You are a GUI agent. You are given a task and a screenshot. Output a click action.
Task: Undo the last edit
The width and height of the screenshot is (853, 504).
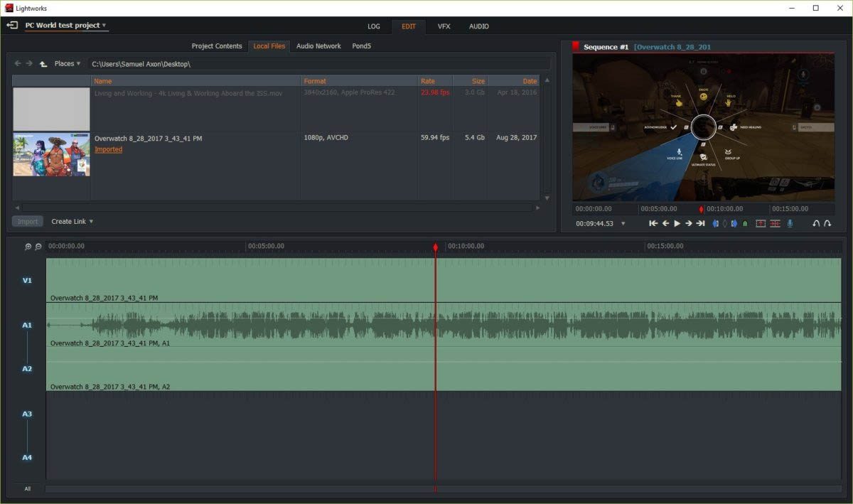816,223
